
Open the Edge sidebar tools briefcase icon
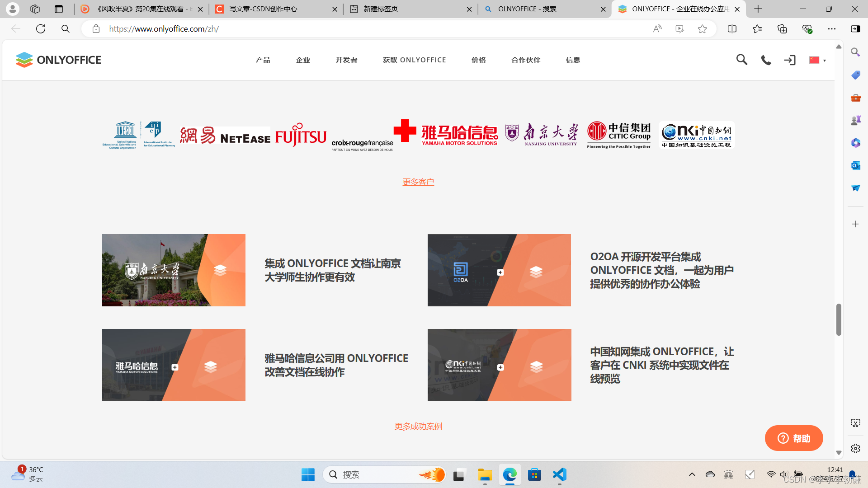[855, 98]
